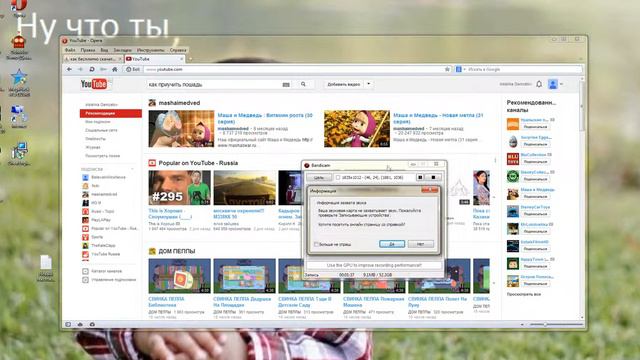This screenshot has width=640, height=360.
Task: Open the Журнал sidebar link
Action: tap(93, 147)
